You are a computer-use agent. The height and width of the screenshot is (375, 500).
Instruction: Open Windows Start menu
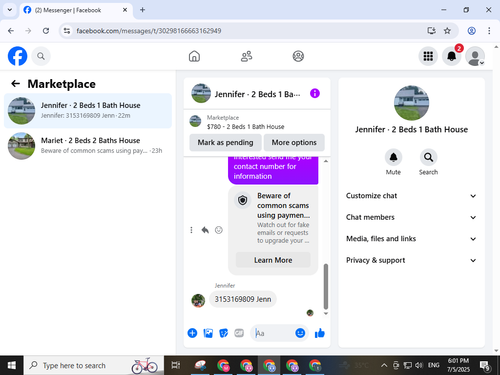(x=12, y=366)
